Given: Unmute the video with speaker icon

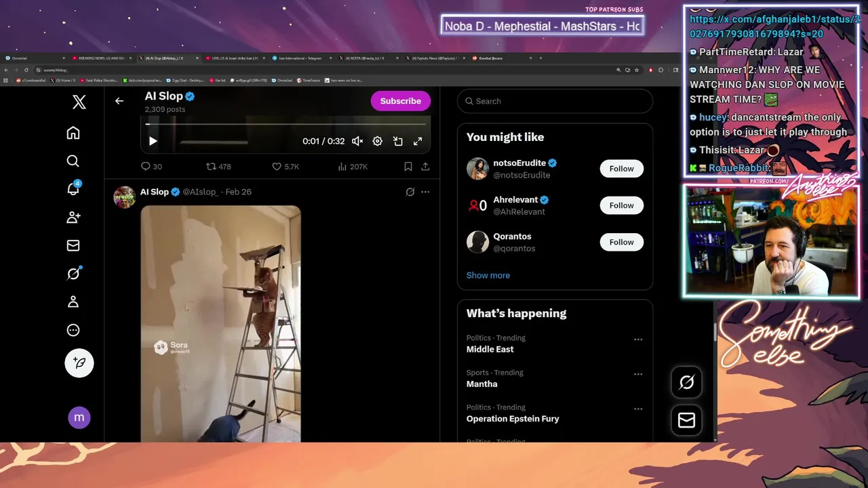Looking at the screenshot, I should (x=357, y=141).
